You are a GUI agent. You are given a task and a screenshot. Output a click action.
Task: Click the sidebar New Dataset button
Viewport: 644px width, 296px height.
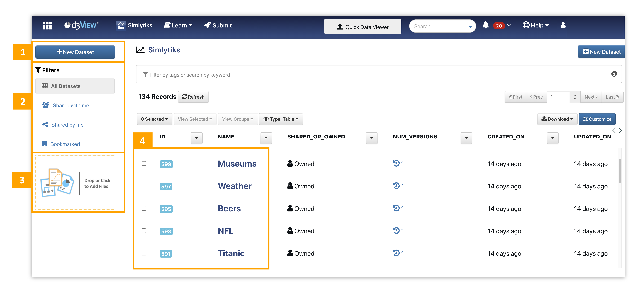(75, 52)
